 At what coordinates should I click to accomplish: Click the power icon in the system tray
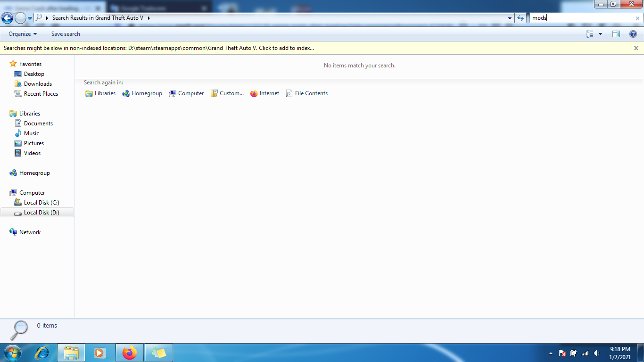point(574,353)
